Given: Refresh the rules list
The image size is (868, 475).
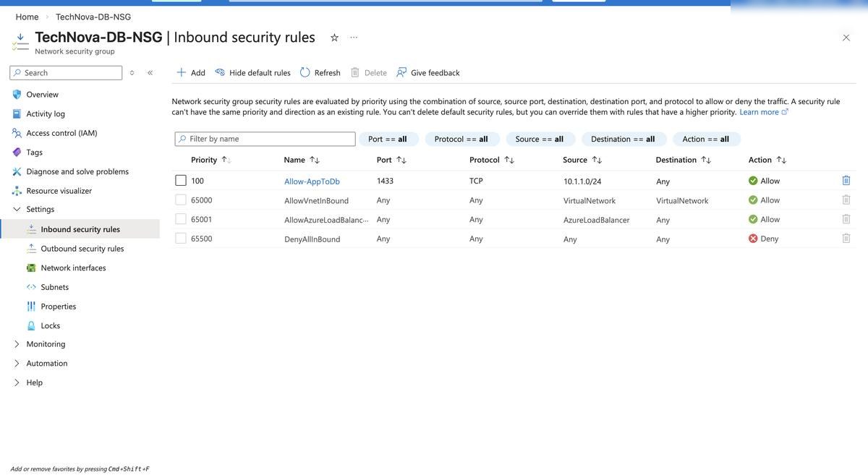Looking at the screenshot, I should tap(320, 73).
